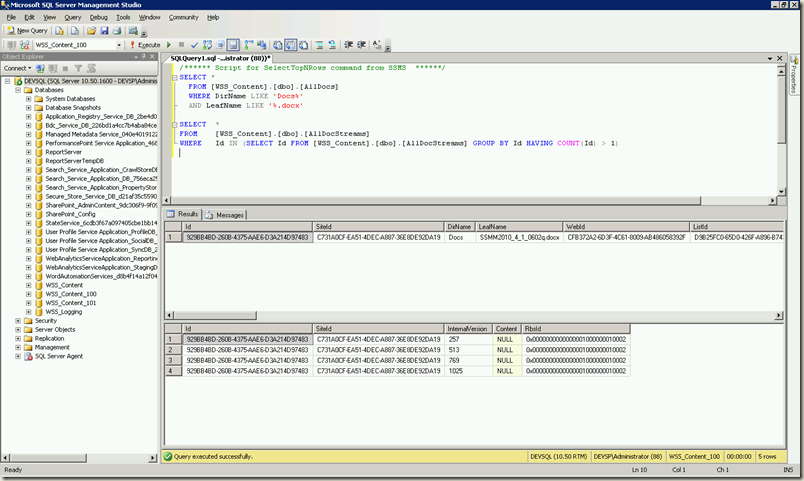The image size is (804, 481).
Task: Open the Debug menu
Action: tap(98, 17)
